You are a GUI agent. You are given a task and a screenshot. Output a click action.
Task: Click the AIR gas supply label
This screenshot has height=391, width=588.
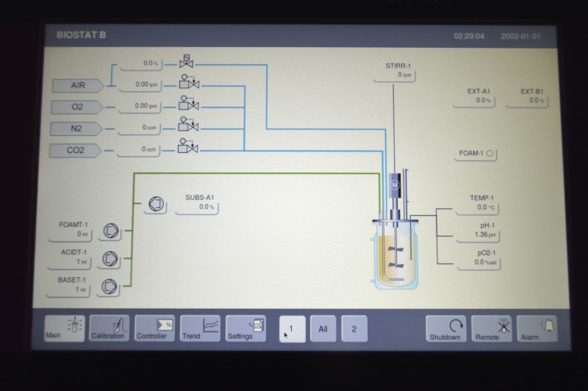point(78,85)
